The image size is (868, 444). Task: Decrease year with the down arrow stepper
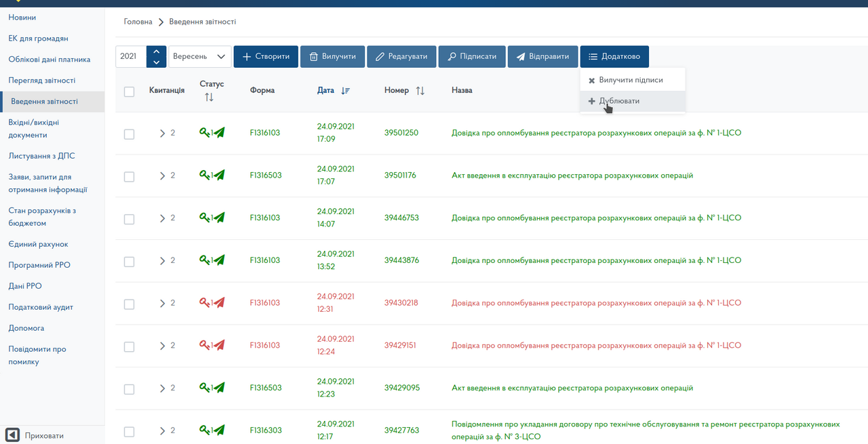click(156, 62)
